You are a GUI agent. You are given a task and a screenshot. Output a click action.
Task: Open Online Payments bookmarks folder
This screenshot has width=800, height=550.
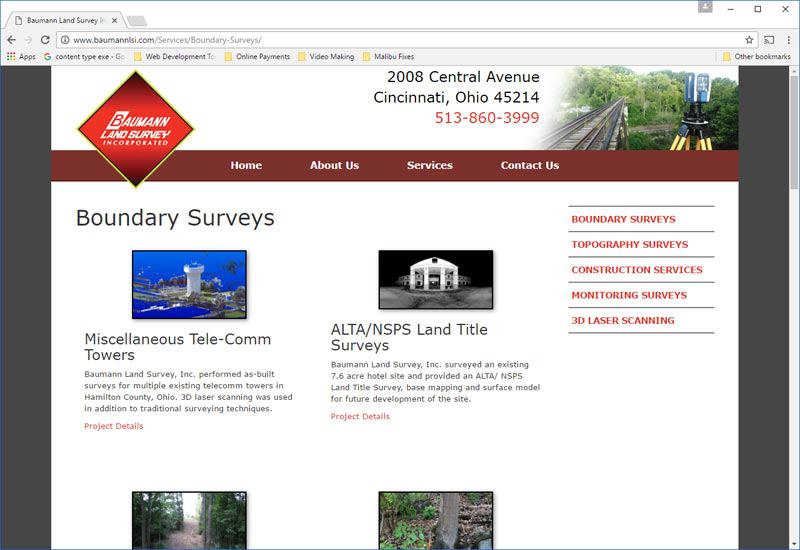click(257, 57)
